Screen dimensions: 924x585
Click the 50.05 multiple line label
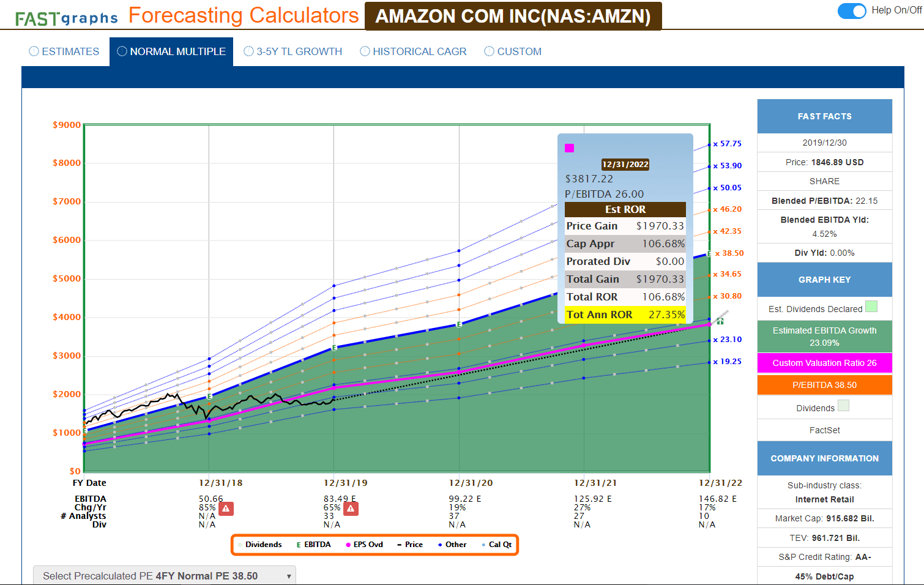click(728, 188)
